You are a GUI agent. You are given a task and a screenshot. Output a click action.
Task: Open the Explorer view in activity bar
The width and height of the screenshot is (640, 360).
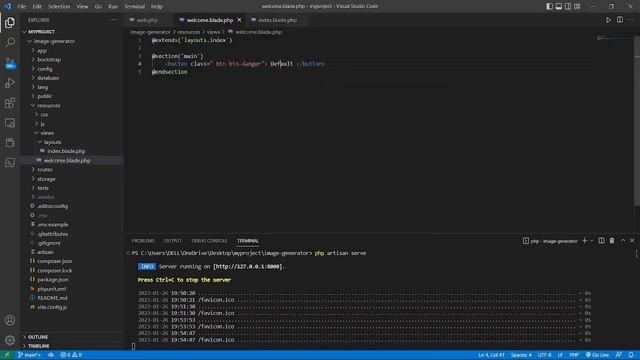(10, 22)
